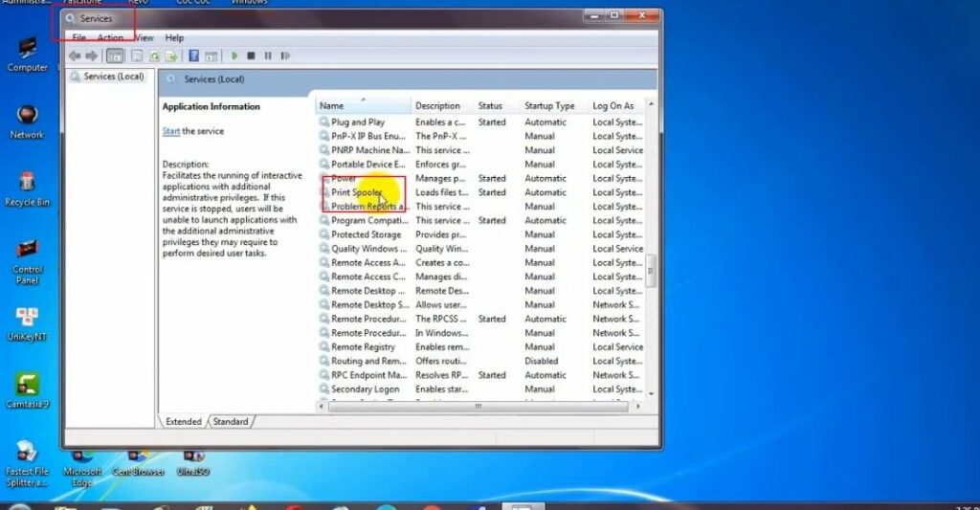Screen dimensions: 980x510
Task: Select Services (Local) in the console tree
Action: coord(113,77)
